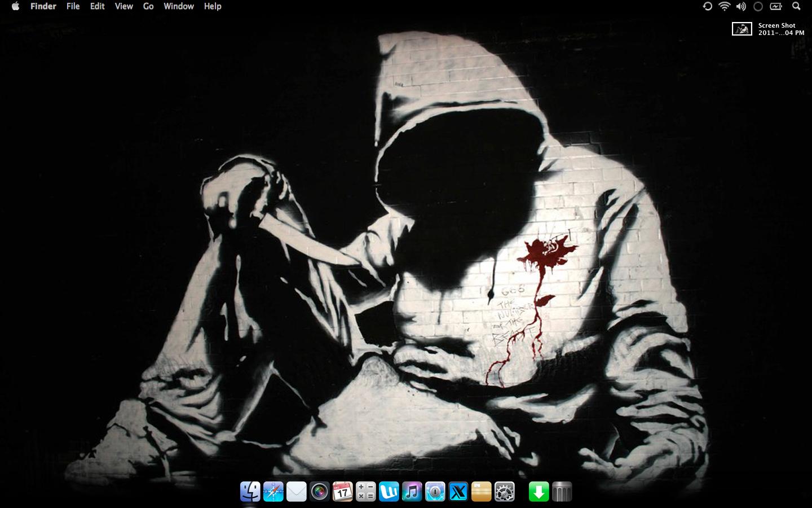Open the Wi-Fi status menu

coord(724,6)
